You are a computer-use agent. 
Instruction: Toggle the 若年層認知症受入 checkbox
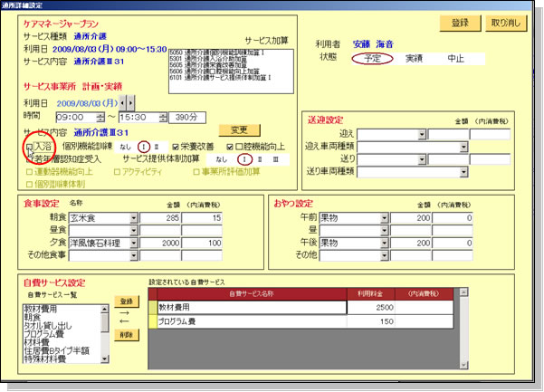[x=29, y=159]
